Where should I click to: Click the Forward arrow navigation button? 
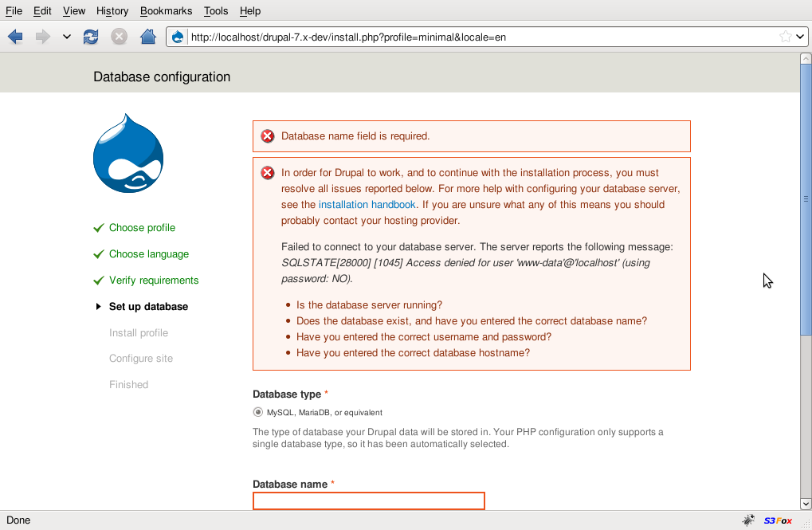[x=42, y=37]
